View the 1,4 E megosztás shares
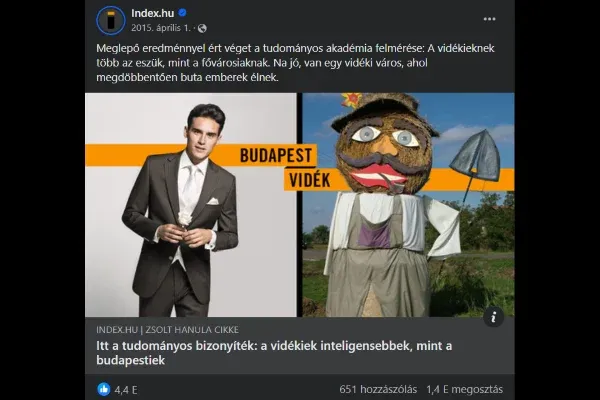Image resolution: width=600 pixels, height=400 pixels. [x=465, y=388]
